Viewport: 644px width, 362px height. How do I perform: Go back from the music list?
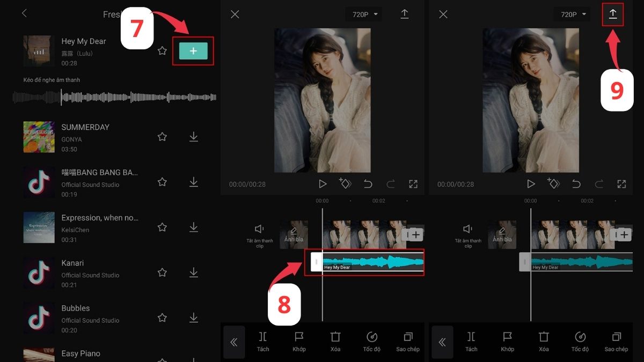pyautogui.click(x=24, y=13)
